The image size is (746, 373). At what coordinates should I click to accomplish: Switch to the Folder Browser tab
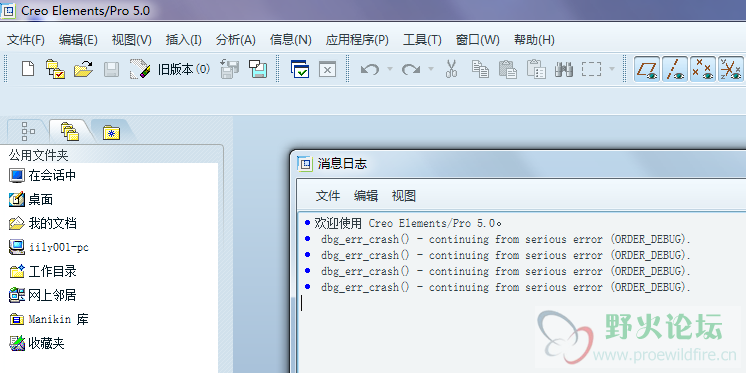tap(69, 131)
